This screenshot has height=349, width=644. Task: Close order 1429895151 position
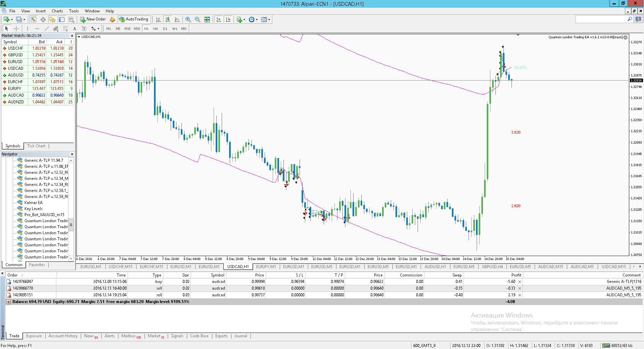pos(520,295)
